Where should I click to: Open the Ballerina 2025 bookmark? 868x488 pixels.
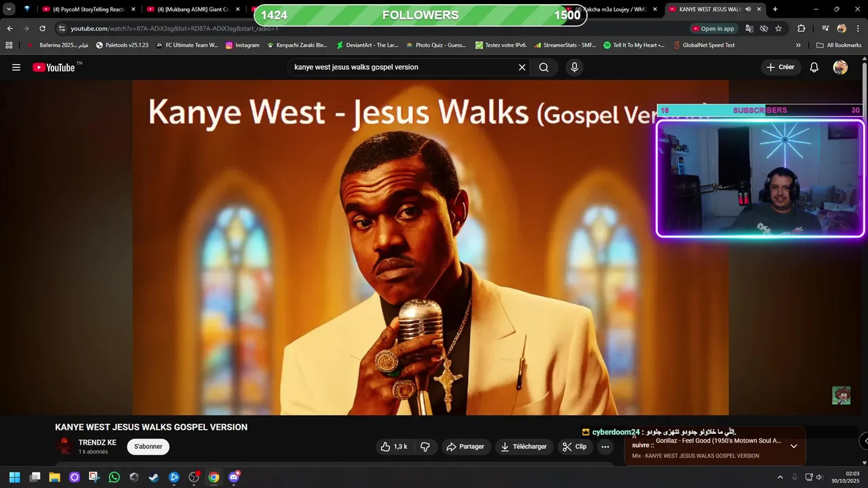click(x=58, y=45)
